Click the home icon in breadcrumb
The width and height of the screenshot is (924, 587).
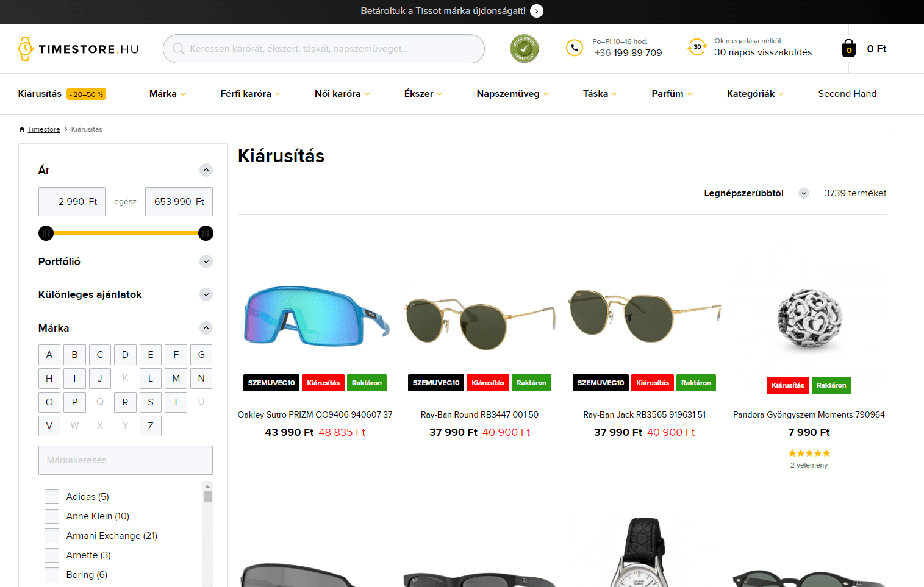click(x=22, y=129)
